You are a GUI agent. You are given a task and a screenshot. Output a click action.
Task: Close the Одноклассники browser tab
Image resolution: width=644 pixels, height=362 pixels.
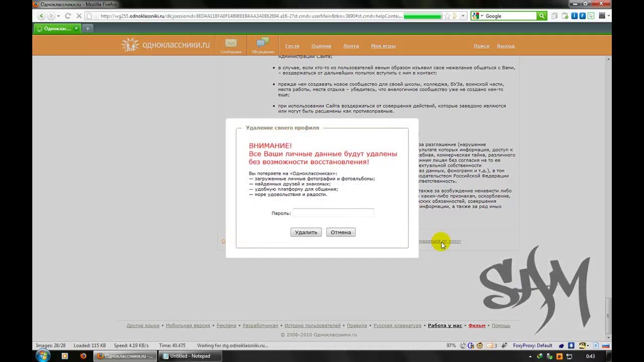pyautogui.click(x=76, y=29)
